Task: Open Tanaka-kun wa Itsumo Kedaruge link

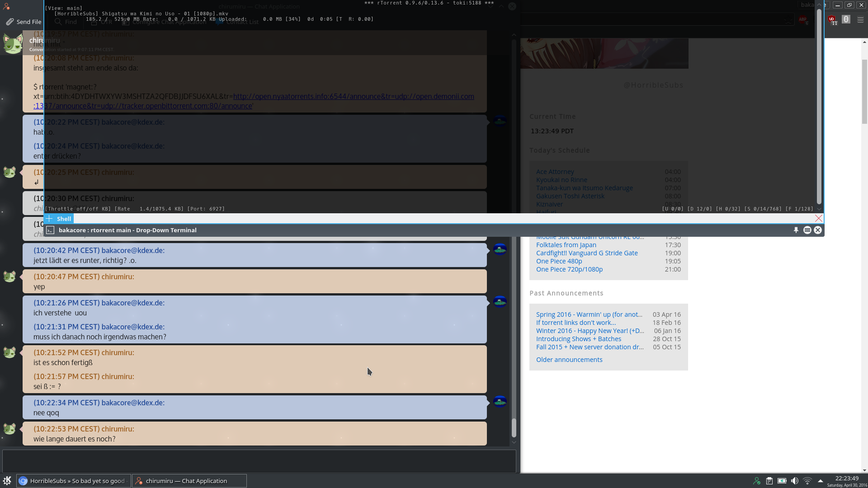Action: [x=585, y=188]
